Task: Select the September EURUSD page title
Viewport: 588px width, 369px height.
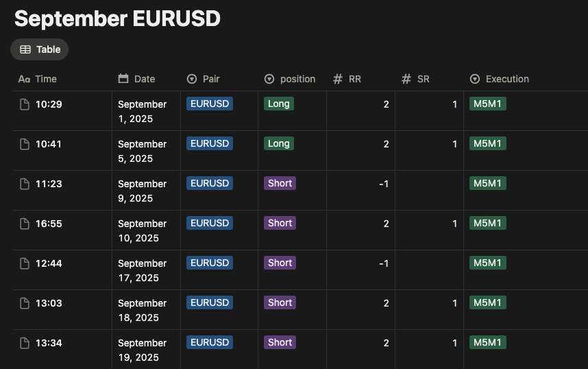Action: tap(117, 19)
